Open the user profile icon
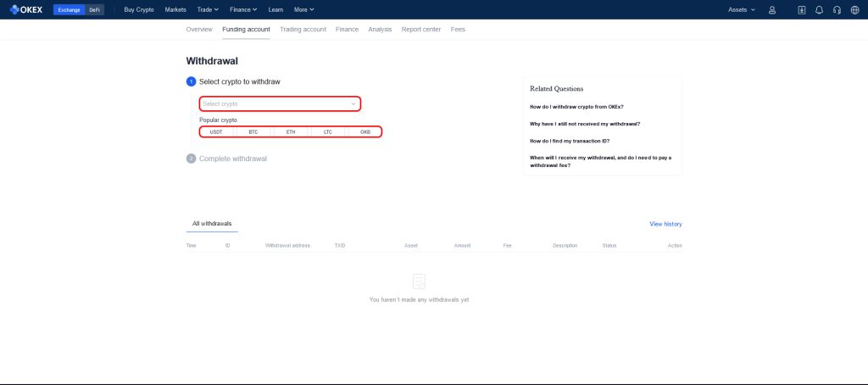The height and width of the screenshot is (385, 868). pyautogui.click(x=772, y=9)
